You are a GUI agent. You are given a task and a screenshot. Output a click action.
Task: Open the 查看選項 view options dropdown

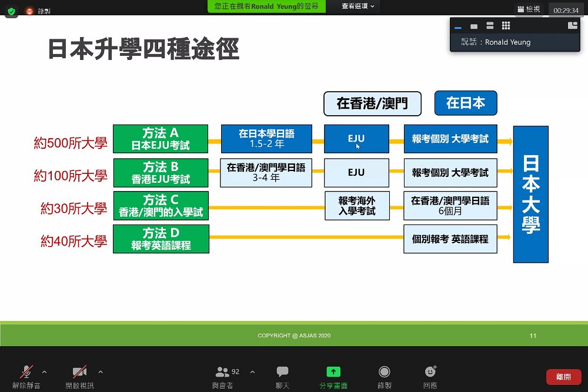pyautogui.click(x=358, y=6)
